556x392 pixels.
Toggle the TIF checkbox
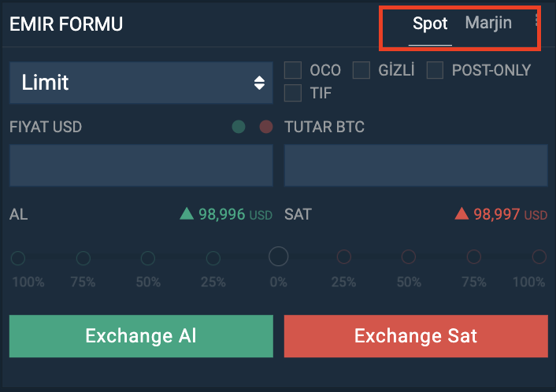pos(293,93)
